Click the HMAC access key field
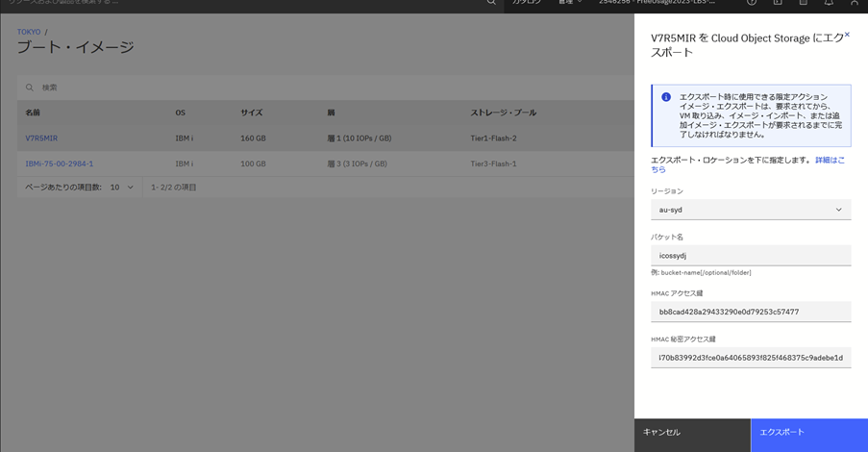Screen dimensions: 868x452 tap(751, 312)
